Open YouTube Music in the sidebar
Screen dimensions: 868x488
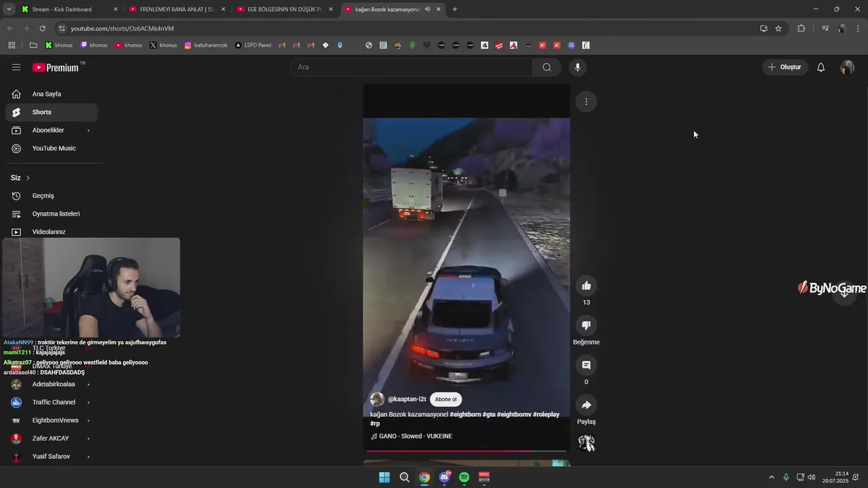tap(52, 148)
